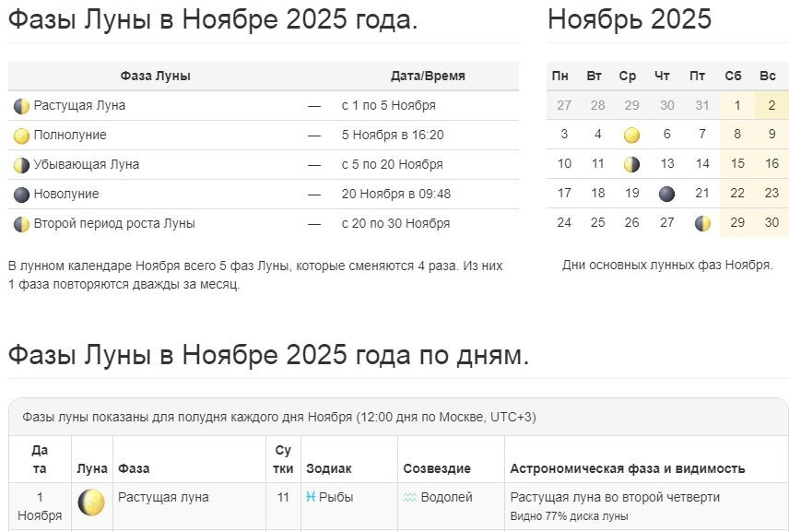Click the Сб weekday header
The width and height of the screenshot is (789, 532).
coord(735,77)
